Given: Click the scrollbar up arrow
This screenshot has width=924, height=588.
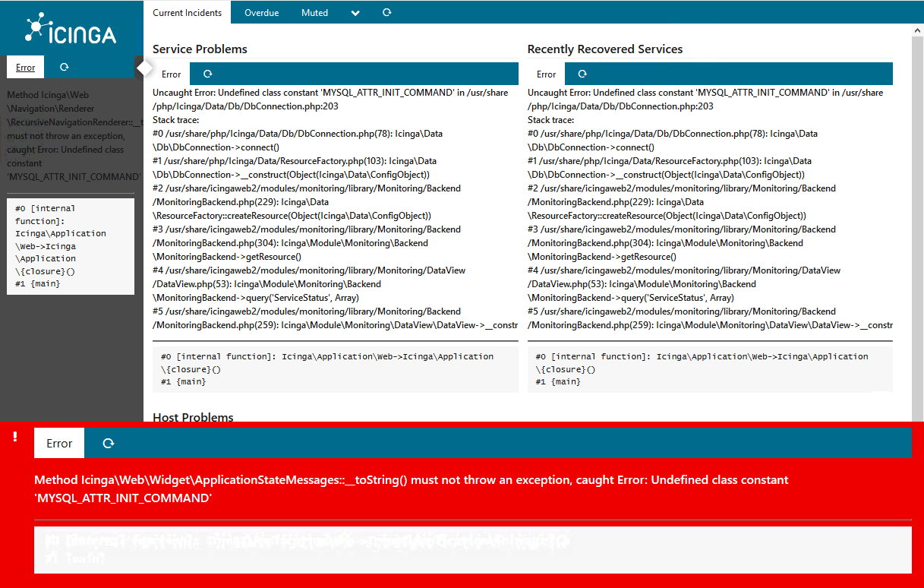Looking at the screenshot, I should click(918, 29).
